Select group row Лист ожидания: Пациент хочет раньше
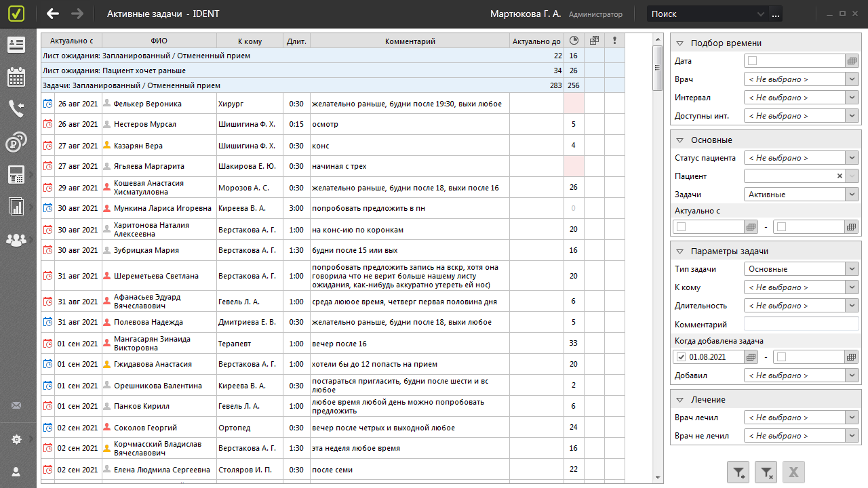 pyautogui.click(x=332, y=70)
